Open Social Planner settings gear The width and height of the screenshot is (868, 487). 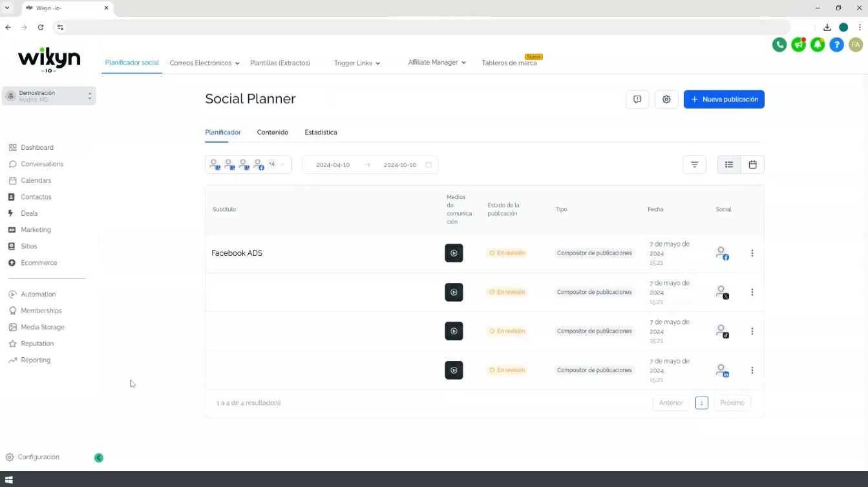click(x=666, y=99)
